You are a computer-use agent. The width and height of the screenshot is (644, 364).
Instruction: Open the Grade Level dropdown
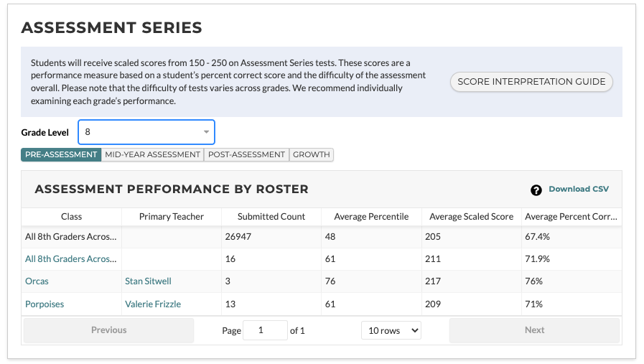[146, 132]
